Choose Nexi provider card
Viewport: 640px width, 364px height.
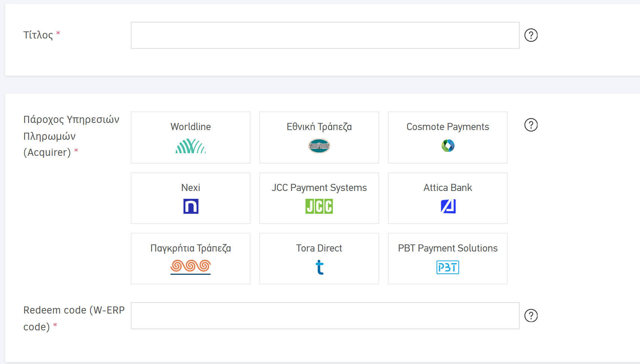click(x=191, y=198)
